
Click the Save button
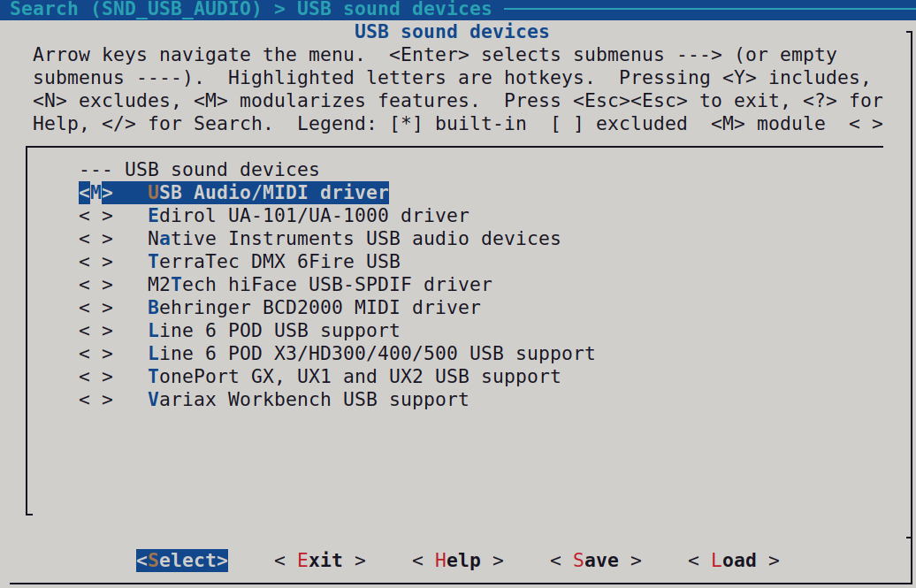[595, 561]
